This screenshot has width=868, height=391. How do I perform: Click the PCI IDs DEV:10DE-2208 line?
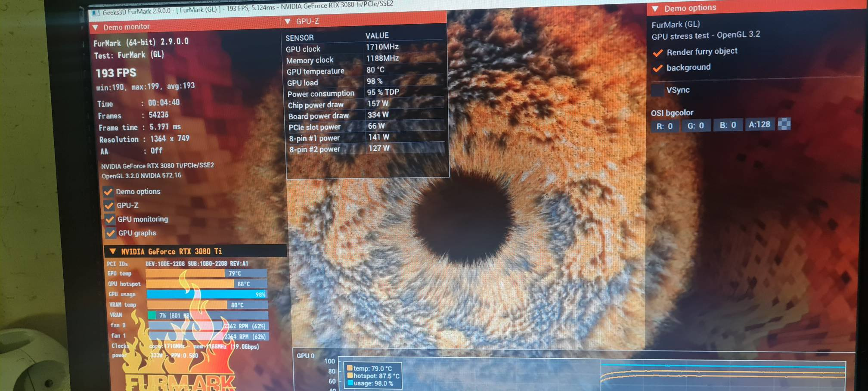(x=177, y=264)
